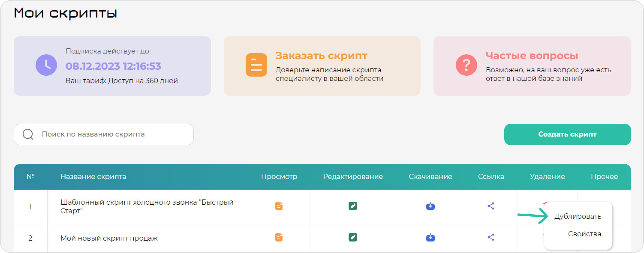Open the Заказать скрипт heading link

point(321,56)
